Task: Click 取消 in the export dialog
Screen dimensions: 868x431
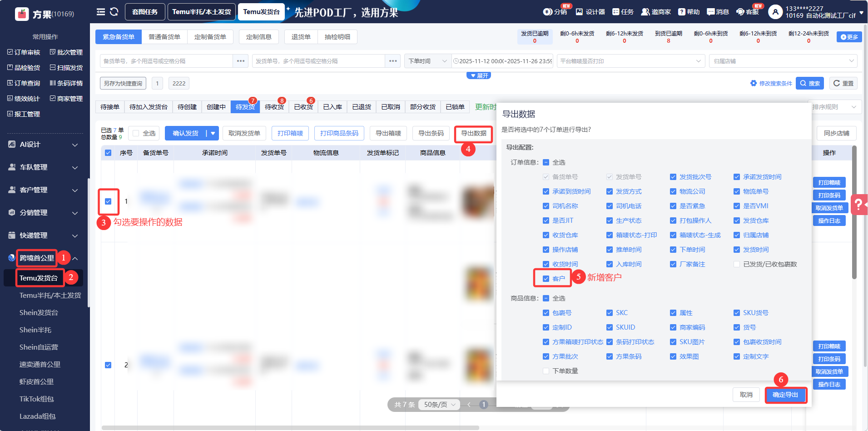Action: click(746, 395)
